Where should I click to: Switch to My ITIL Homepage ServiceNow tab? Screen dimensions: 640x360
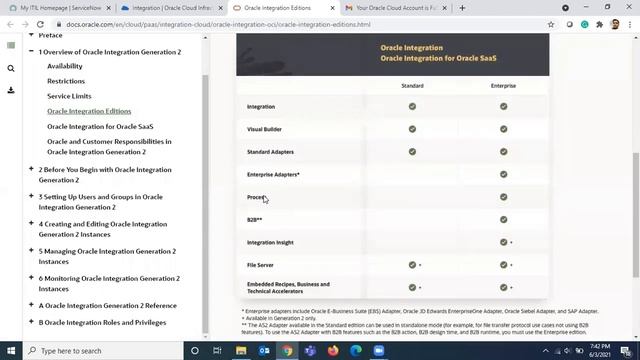59,8
